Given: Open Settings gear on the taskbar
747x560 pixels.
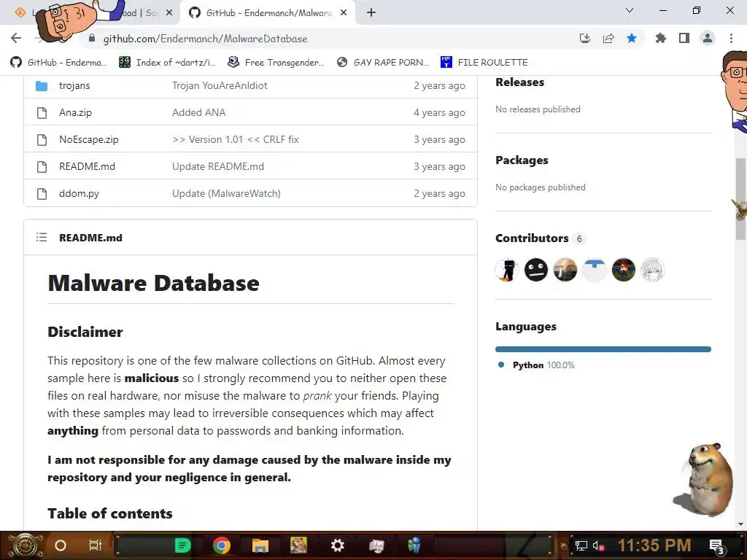Looking at the screenshot, I should [337, 545].
